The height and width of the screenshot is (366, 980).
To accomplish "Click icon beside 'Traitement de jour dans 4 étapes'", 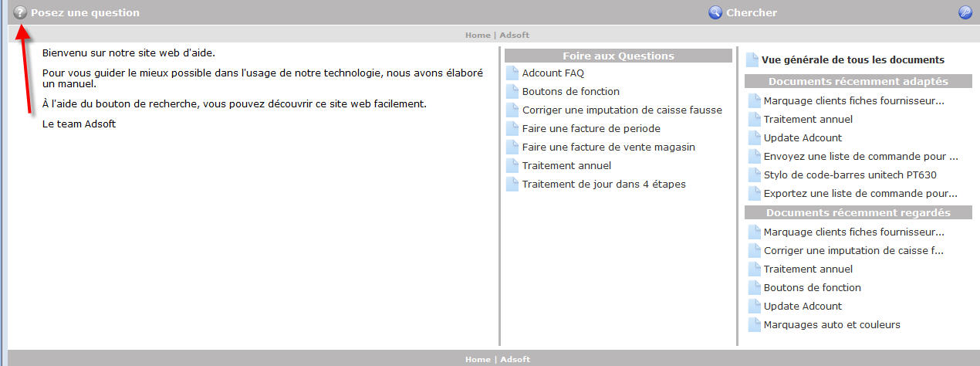I will tap(512, 185).
